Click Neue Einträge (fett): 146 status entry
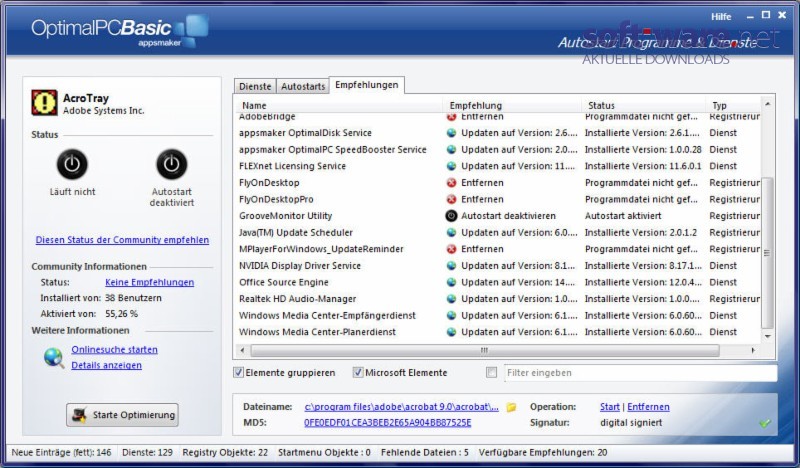 click(61, 452)
